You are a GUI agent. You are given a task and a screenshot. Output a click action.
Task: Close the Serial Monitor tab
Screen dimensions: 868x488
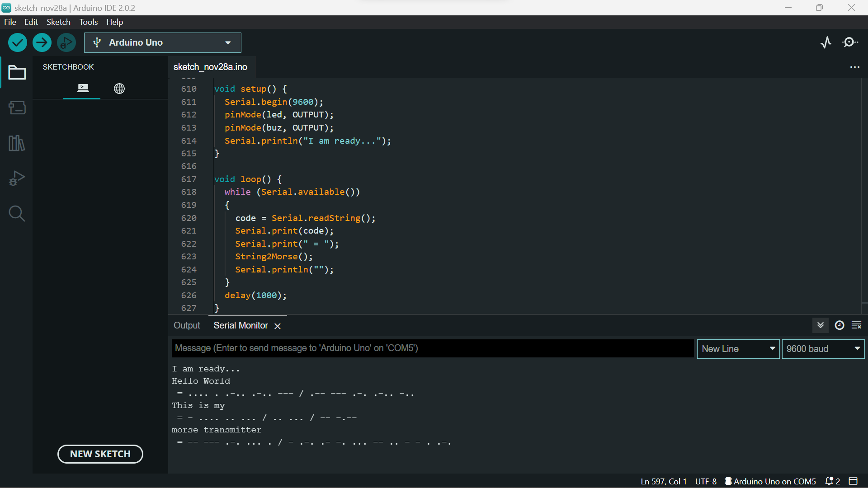tap(278, 326)
